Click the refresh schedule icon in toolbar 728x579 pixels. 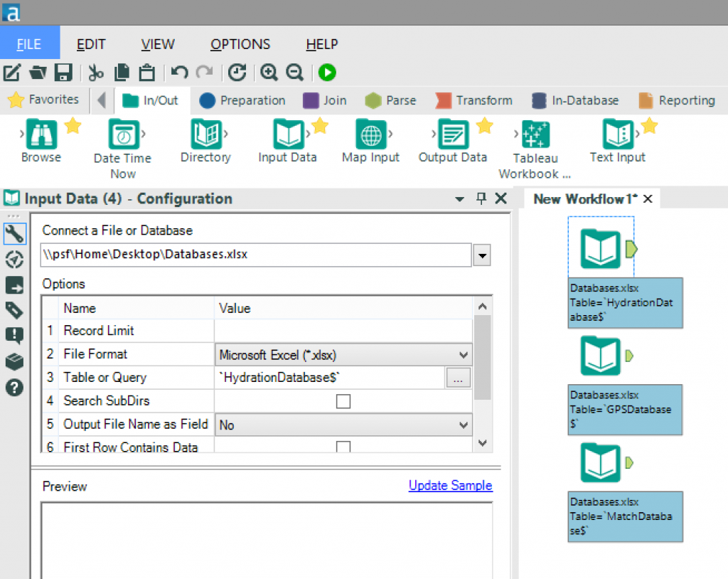tap(237, 73)
